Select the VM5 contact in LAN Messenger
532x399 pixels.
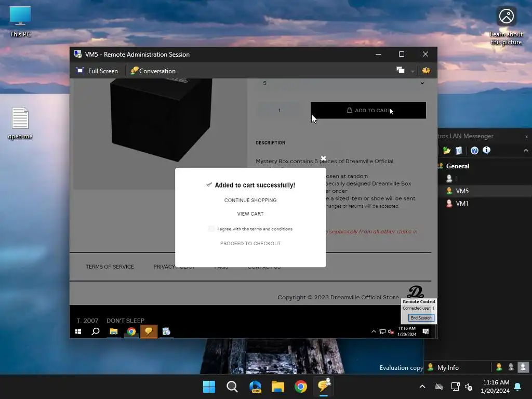[462, 191]
